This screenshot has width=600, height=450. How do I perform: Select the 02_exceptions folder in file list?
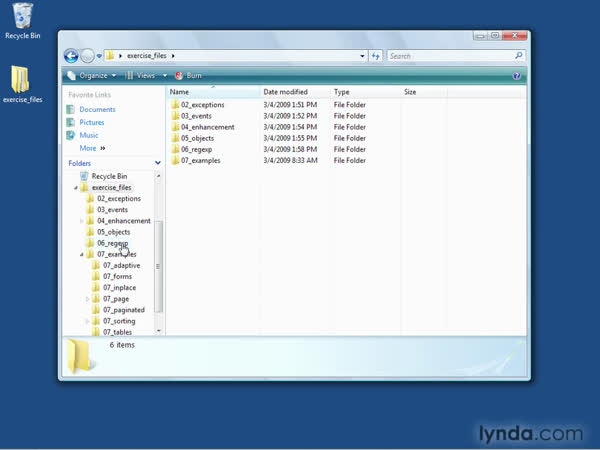click(x=202, y=105)
